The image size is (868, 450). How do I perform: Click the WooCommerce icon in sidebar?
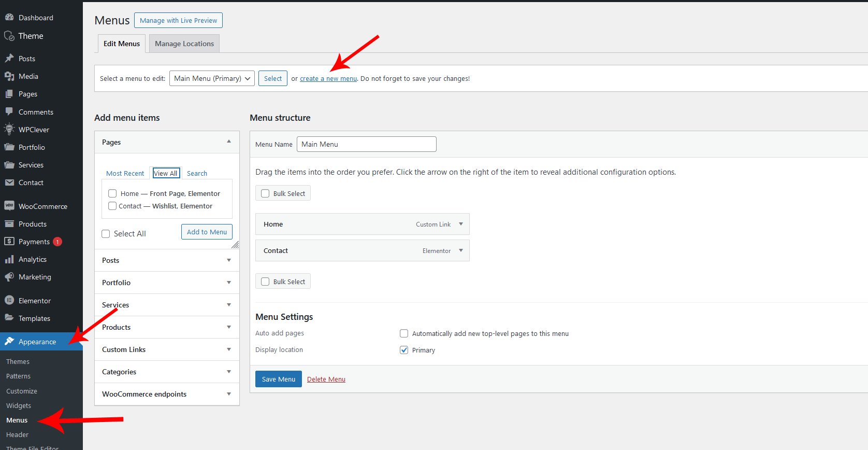click(x=9, y=206)
